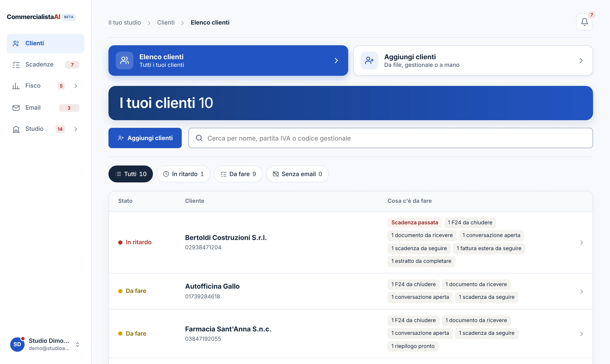Click the Clienti people icon in sidebar
The image size is (610, 364).
(x=16, y=43)
